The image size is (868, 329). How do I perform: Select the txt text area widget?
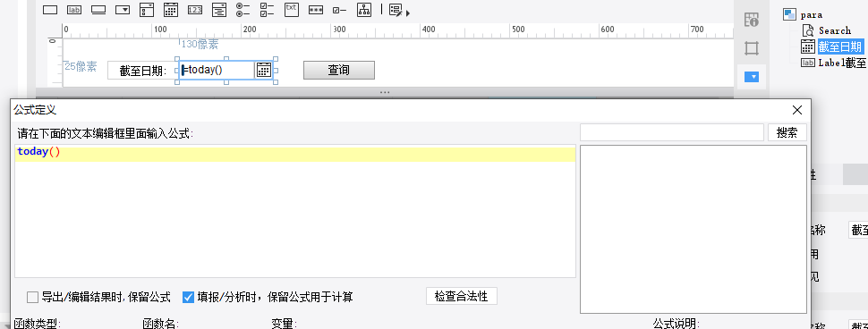[291, 10]
